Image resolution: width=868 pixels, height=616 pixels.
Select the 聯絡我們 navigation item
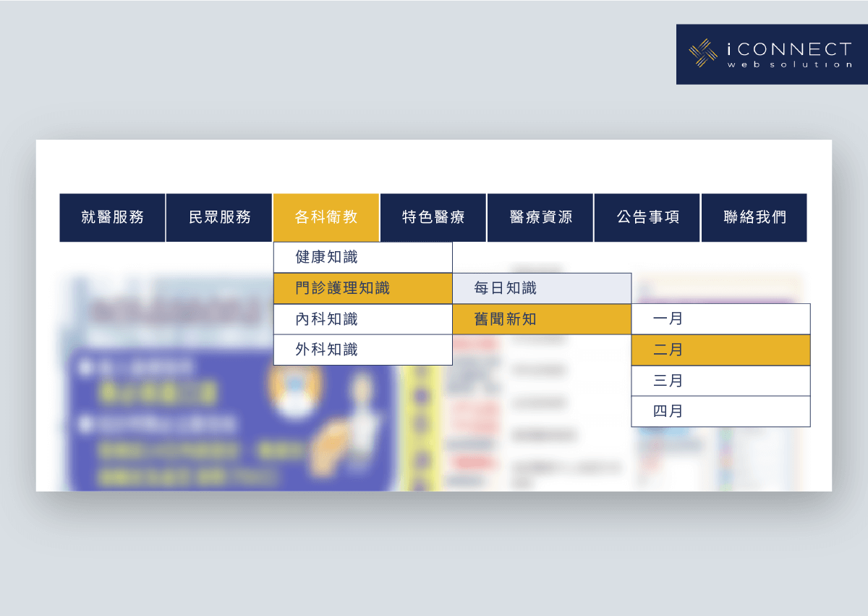tap(754, 217)
